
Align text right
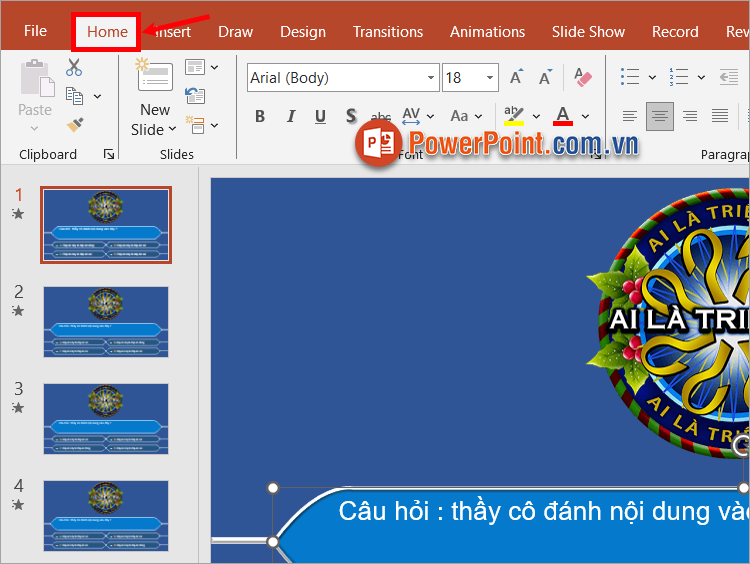point(690,116)
